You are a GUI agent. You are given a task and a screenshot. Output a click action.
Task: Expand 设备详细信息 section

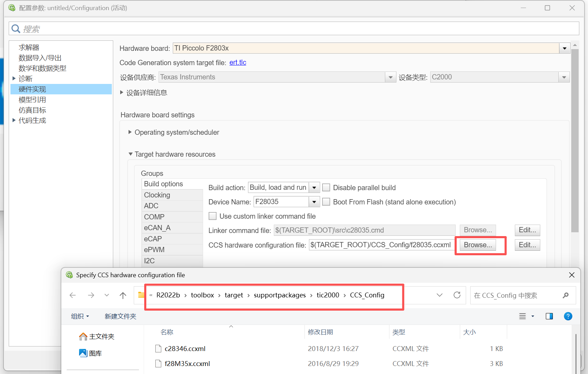click(122, 92)
